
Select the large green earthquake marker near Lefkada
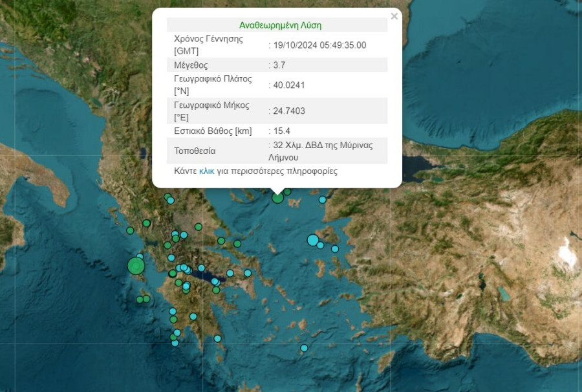tap(136, 265)
